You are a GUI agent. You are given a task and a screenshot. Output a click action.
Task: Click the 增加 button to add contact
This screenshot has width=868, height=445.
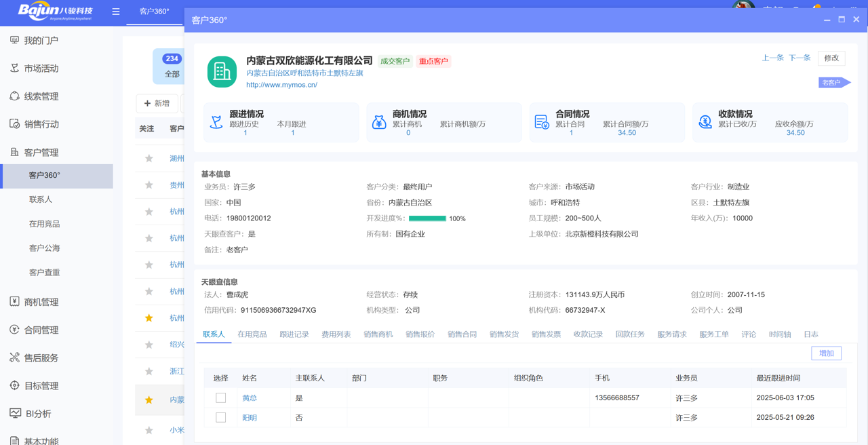click(826, 353)
